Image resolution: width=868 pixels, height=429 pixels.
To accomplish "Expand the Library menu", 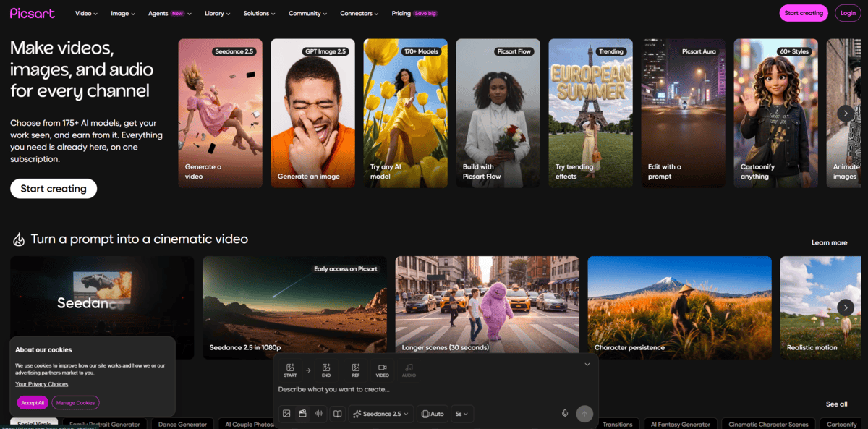I will [218, 13].
